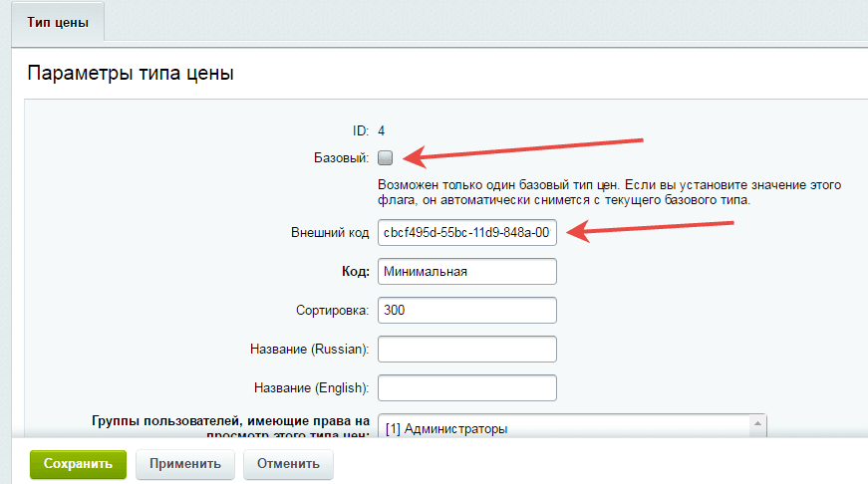Click the Сортировка field with value 300

pyautogui.click(x=465, y=310)
